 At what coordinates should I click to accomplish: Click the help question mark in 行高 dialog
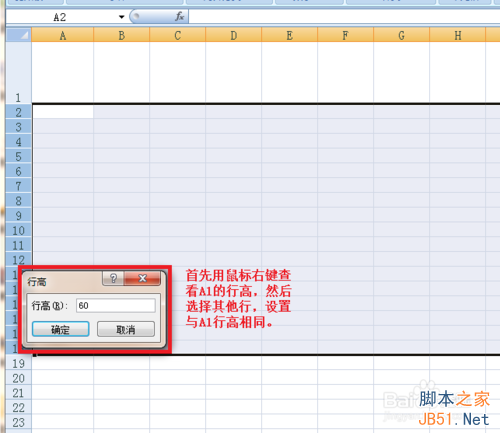coord(113,278)
